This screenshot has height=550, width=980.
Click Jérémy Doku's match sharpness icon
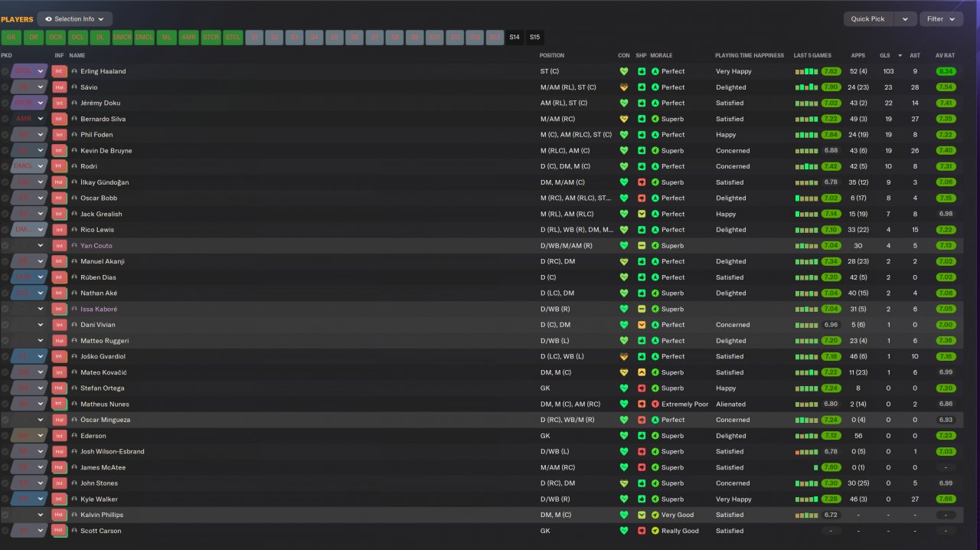point(642,103)
